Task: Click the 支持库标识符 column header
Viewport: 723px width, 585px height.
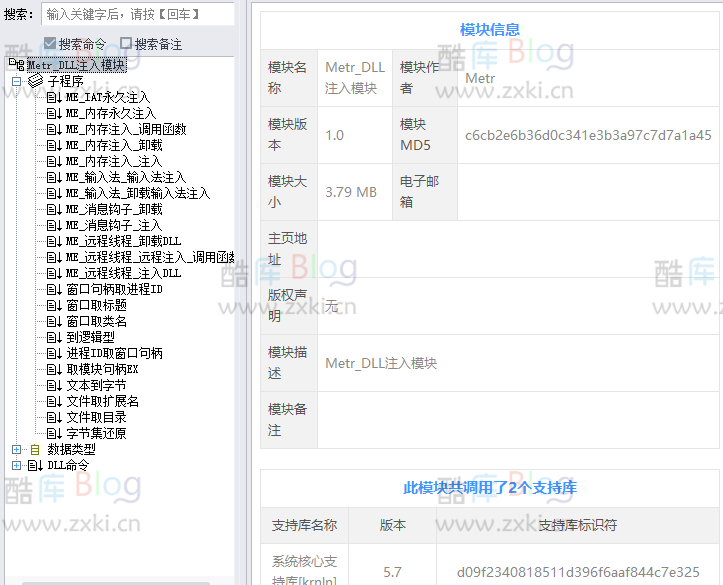Action: click(x=578, y=525)
